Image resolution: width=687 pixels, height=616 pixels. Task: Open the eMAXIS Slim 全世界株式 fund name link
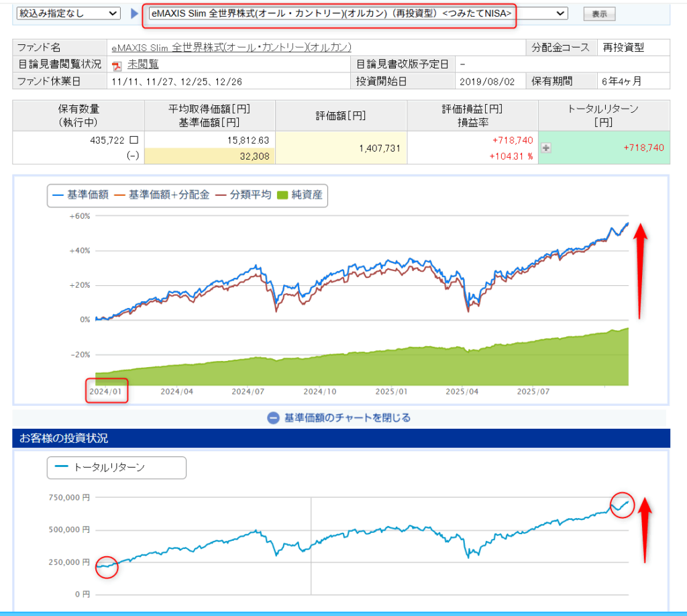[x=231, y=48]
